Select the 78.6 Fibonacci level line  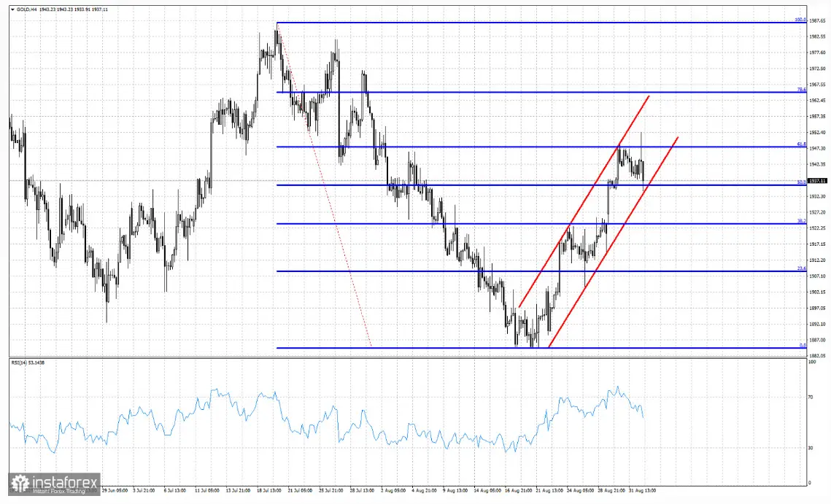tap(511, 93)
